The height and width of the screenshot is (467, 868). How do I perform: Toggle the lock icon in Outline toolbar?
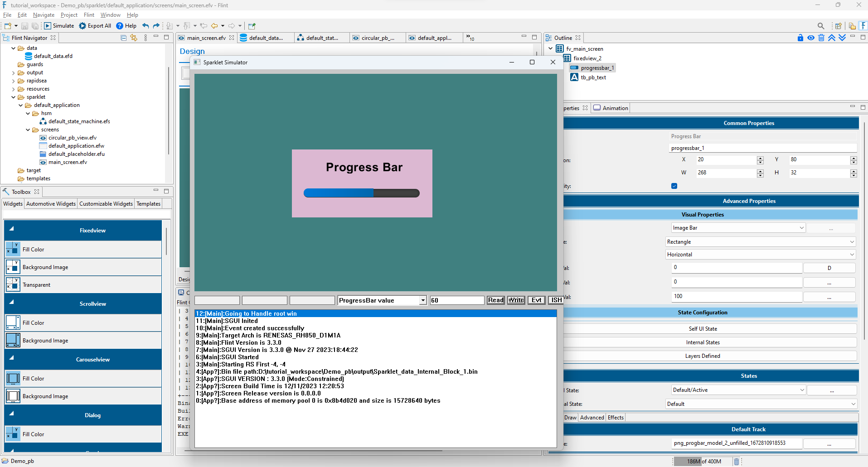pyautogui.click(x=800, y=38)
